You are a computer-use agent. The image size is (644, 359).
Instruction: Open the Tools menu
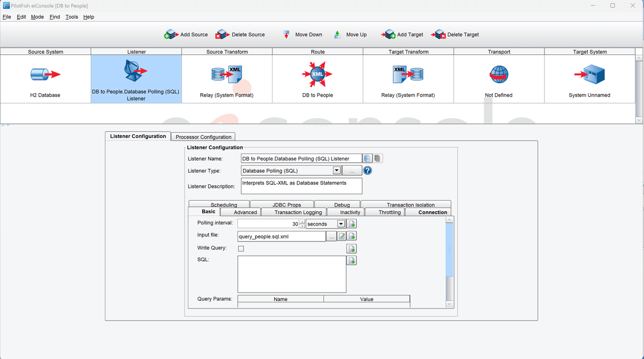(x=72, y=17)
